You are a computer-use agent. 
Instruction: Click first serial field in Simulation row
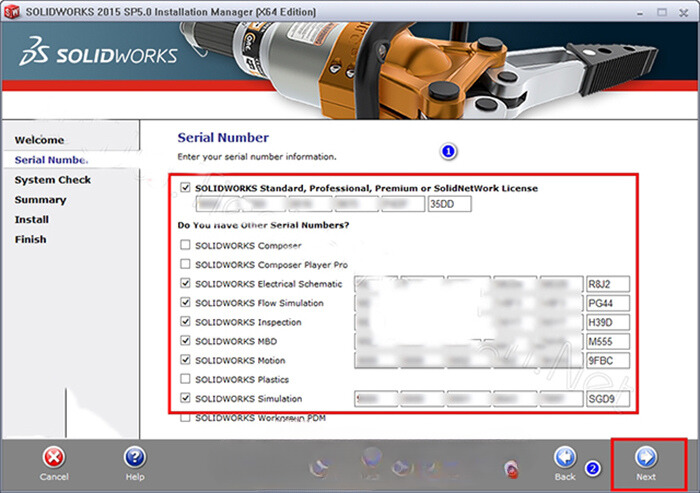pos(376,399)
